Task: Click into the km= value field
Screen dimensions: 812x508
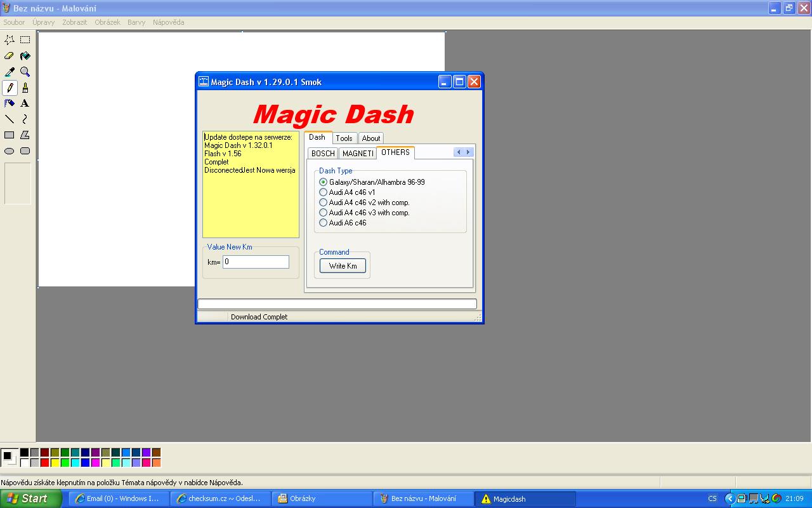Action: 256,262
